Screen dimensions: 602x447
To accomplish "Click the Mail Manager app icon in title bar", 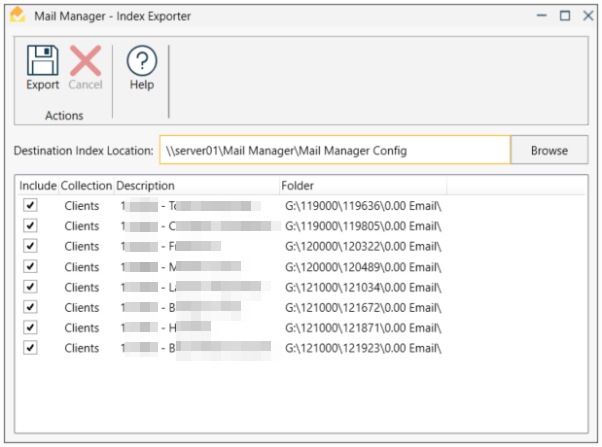I will point(17,15).
